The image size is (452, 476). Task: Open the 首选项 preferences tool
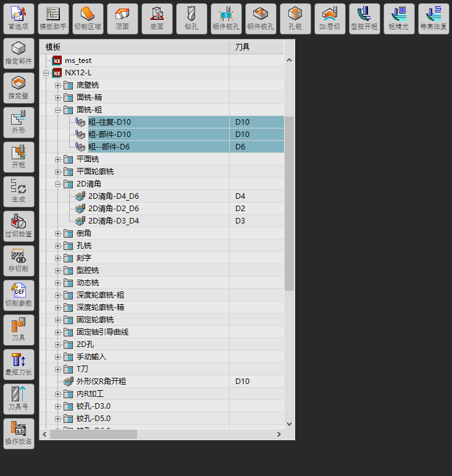tap(19, 19)
